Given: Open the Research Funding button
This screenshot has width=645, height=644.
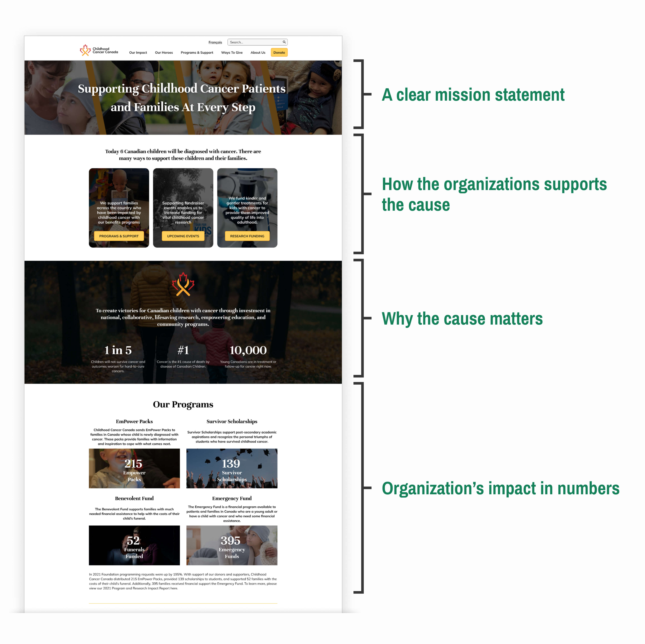Looking at the screenshot, I should coord(247,236).
